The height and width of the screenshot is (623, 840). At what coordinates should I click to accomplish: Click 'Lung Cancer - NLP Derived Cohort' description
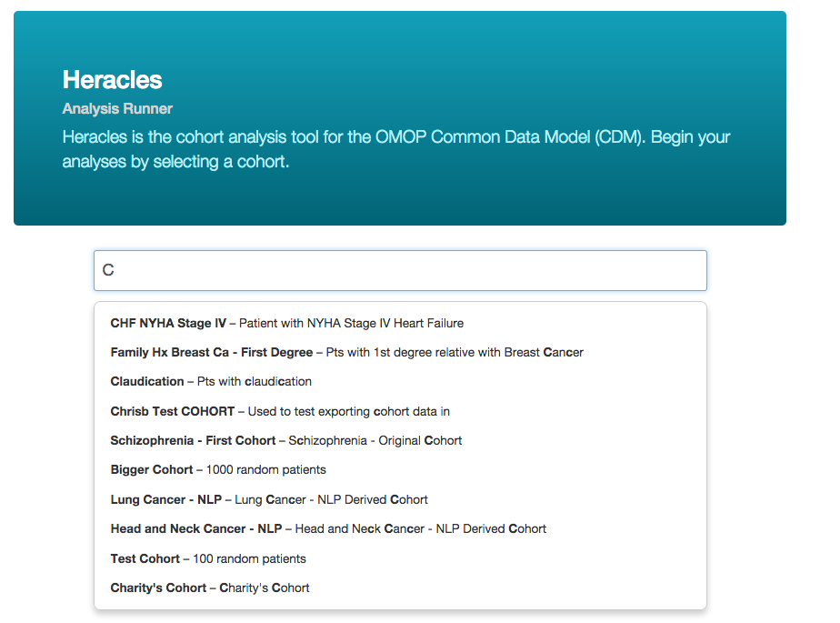(332, 499)
